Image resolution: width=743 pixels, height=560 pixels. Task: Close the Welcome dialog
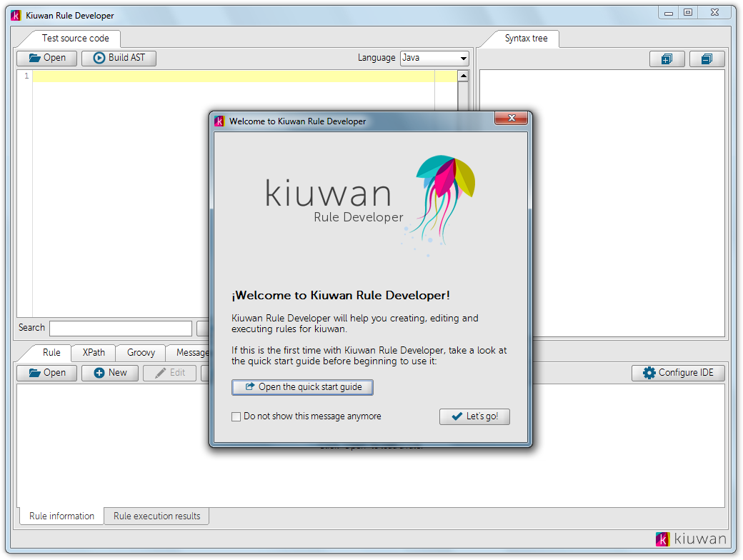pyautogui.click(x=511, y=119)
